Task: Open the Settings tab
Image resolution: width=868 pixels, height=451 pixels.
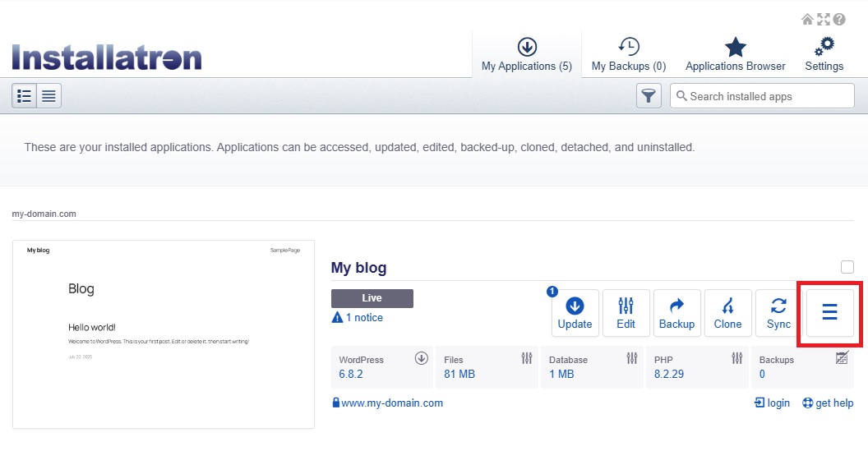Action: (x=824, y=55)
